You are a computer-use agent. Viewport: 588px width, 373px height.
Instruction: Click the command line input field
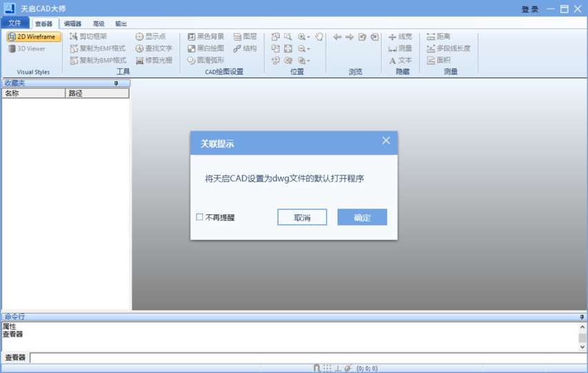coord(308,358)
